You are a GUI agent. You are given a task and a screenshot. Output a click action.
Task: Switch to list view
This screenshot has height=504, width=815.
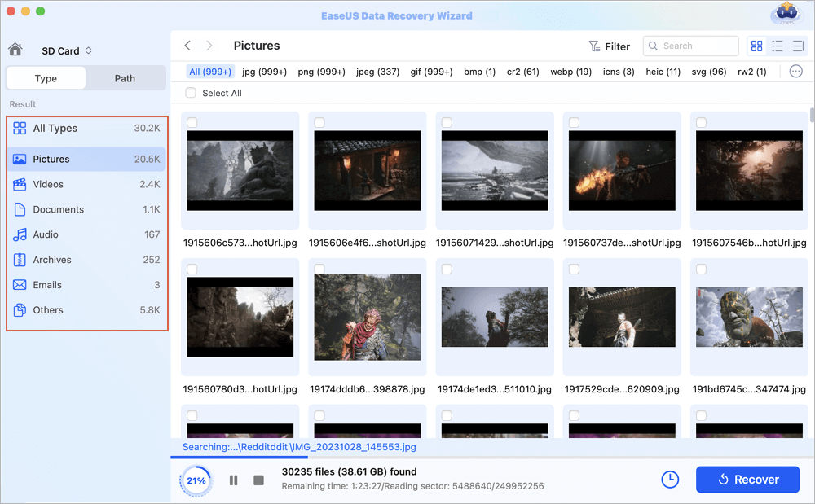click(778, 46)
